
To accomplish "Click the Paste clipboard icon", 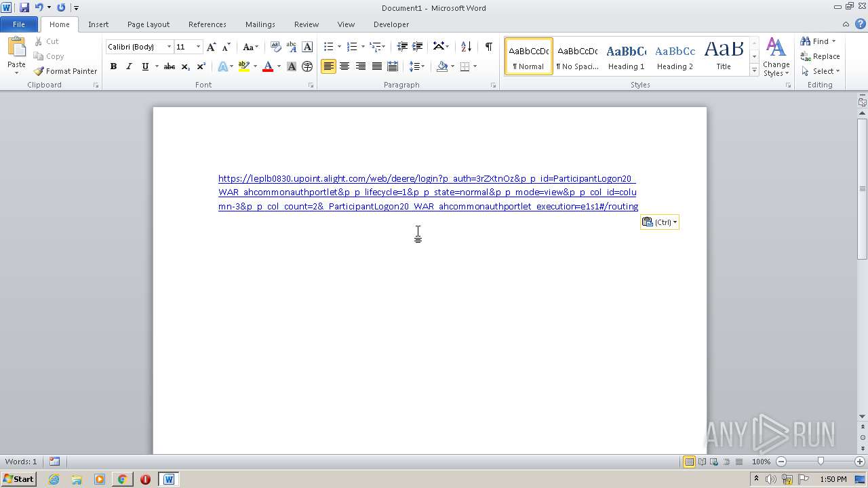I will [16, 47].
